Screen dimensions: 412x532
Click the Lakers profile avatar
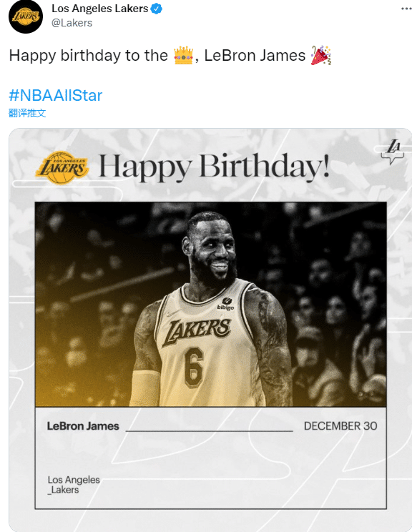[26, 16]
